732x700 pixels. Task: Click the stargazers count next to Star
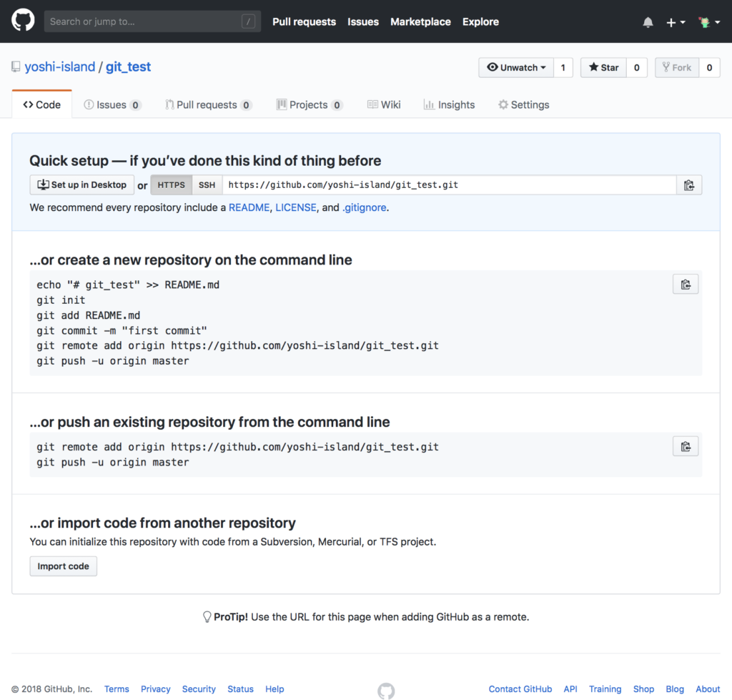[636, 68]
